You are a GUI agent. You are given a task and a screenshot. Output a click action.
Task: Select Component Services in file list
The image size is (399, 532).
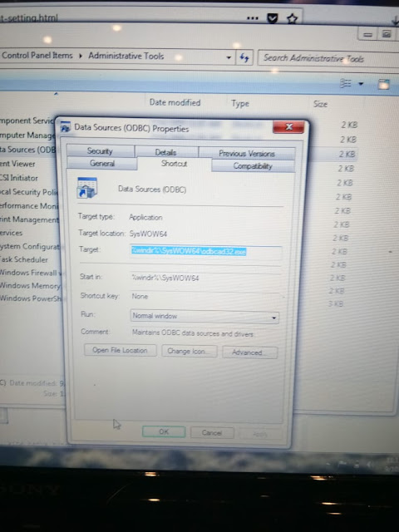pos(27,121)
